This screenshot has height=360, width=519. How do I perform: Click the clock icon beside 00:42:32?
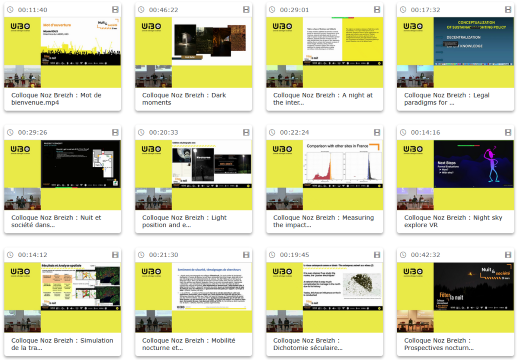403,255
